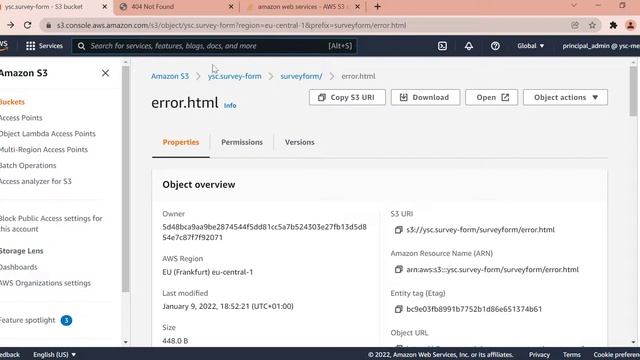Open Multi-Region Access Points

click(x=44, y=150)
